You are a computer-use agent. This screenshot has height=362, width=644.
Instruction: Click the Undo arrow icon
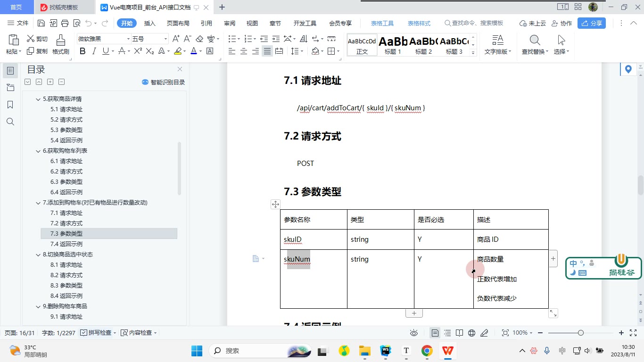[89, 23]
